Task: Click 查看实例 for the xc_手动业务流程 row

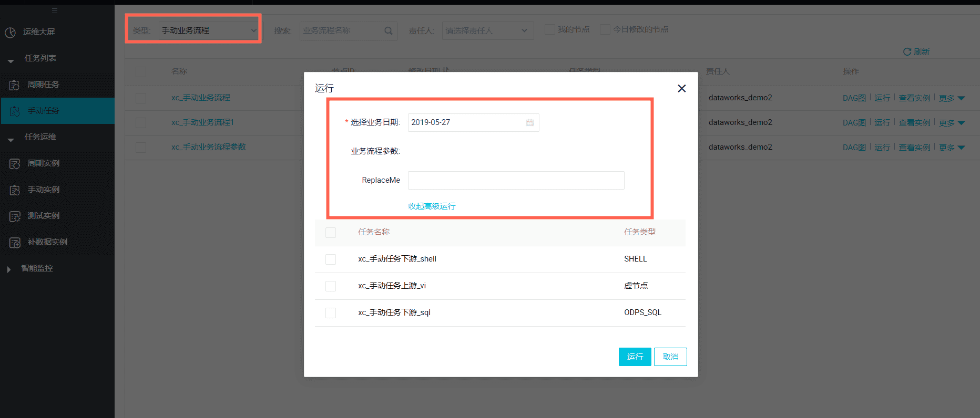Action: point(914,98)
